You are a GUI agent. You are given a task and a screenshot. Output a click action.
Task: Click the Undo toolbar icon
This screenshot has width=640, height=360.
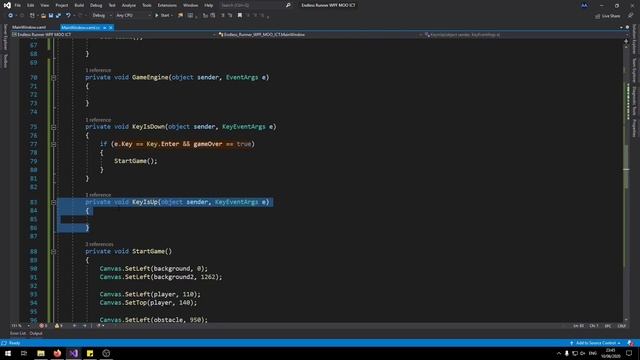click(68, 16)
